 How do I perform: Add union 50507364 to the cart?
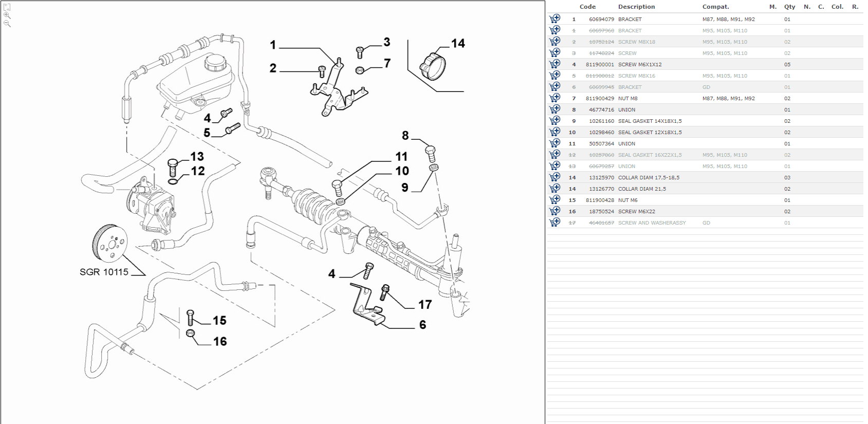555,143
